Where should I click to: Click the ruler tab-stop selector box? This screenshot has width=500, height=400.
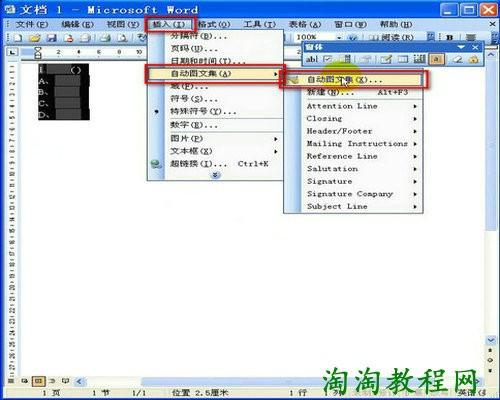(12, 52)
